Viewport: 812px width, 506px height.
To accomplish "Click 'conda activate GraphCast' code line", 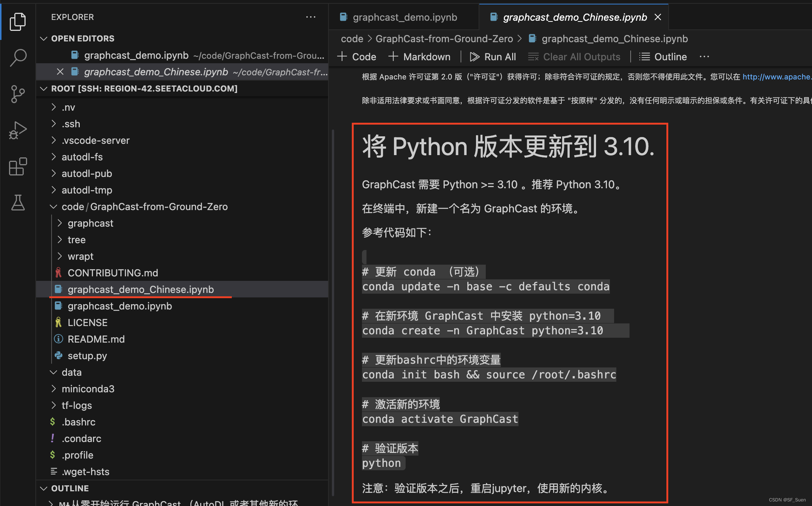I will click(440, 419).
